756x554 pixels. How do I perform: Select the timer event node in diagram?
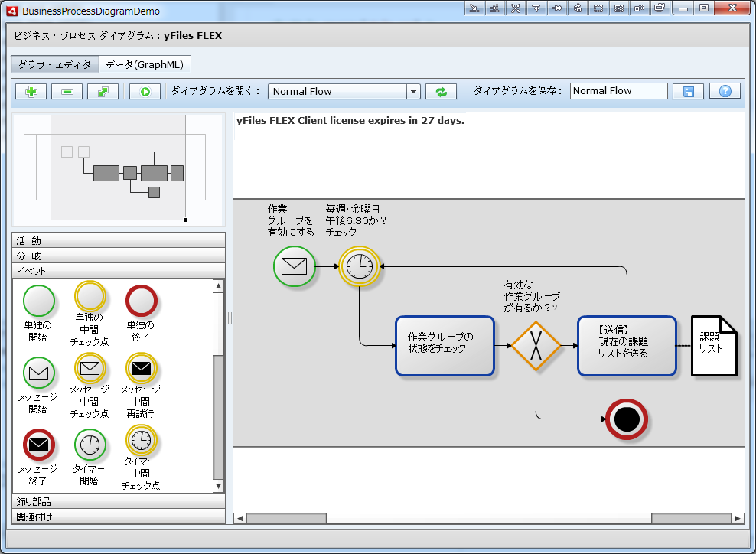pos(359,266)
